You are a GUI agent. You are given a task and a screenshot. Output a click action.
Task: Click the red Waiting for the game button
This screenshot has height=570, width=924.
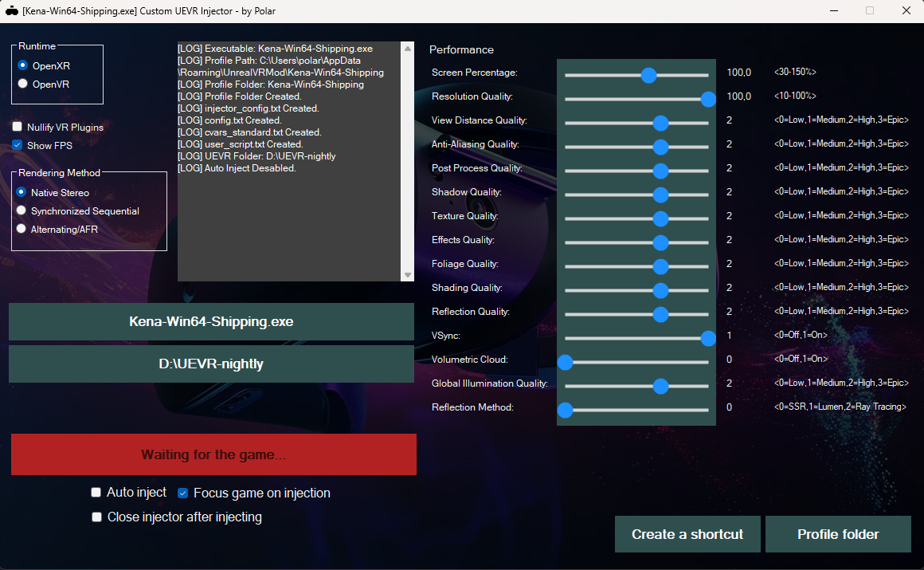(214, 454)
